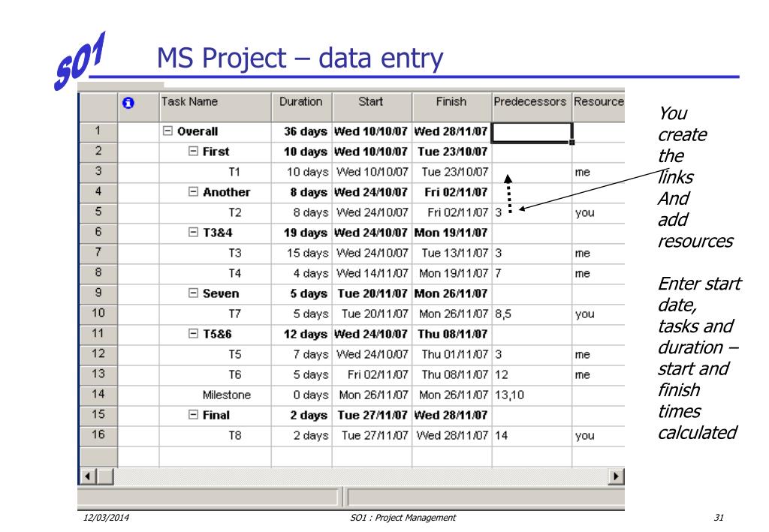Collapse the T3&4 summary task

tap(193, 232)
